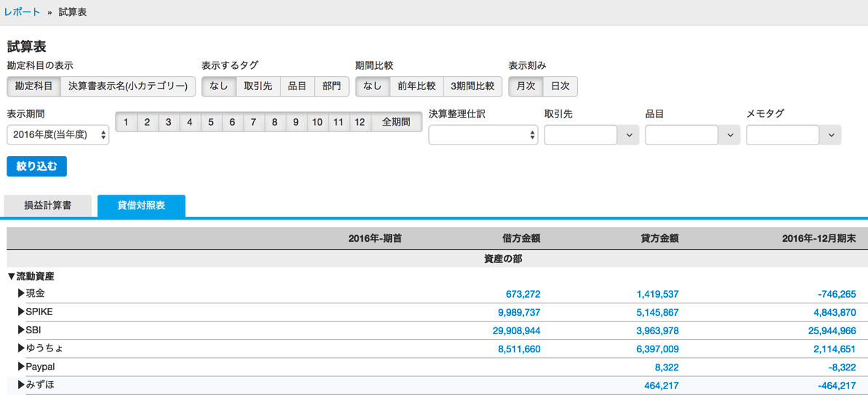868x395 pixels.
Task: Open the 品目 filter dropdown arrow
Action: pos(730,135)
